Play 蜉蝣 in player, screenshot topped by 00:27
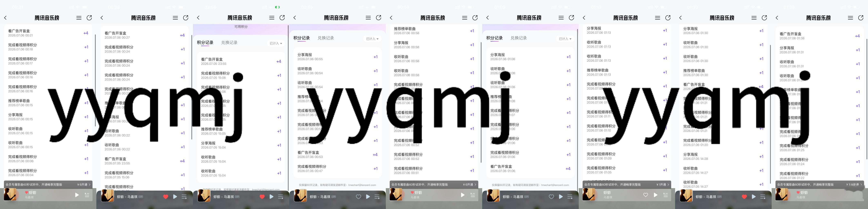 tap(175, 197)
